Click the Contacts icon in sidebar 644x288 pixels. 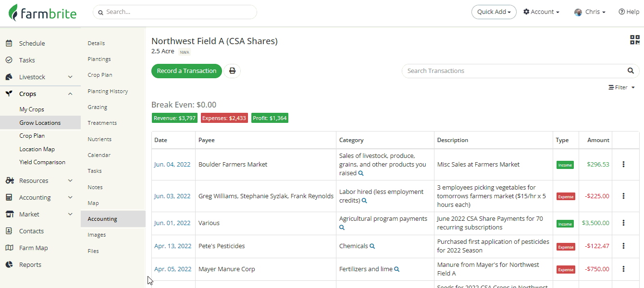(9, 231)
